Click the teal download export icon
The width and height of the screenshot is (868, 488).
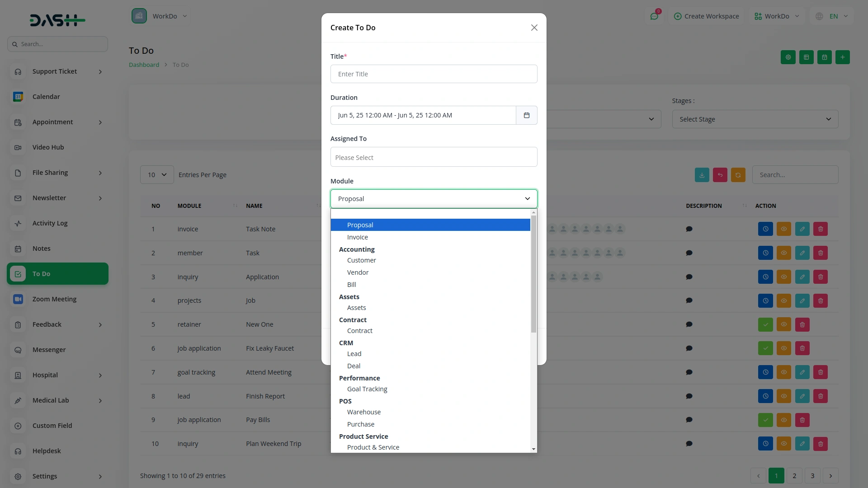pyautogui.click(x=702, y=175)
